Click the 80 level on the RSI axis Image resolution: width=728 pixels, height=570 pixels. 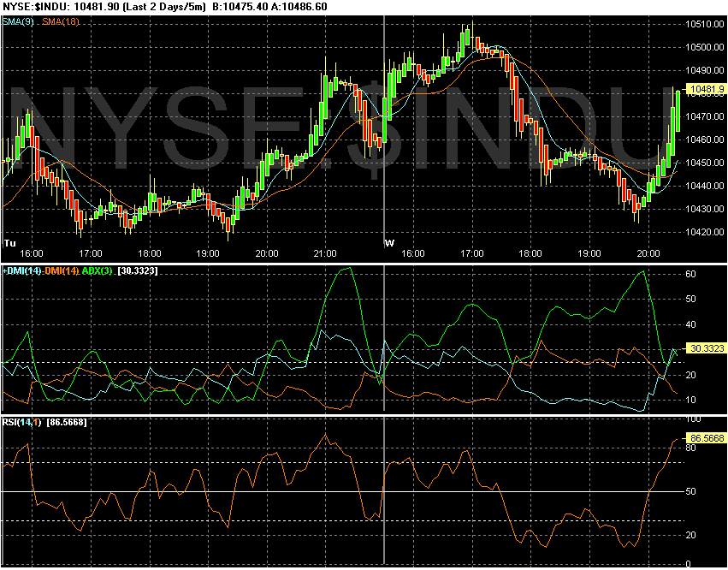[690, 448]
